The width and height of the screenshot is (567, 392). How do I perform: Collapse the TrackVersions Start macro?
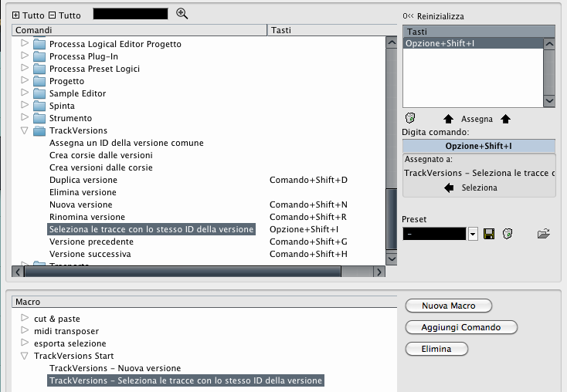(24, 357)
